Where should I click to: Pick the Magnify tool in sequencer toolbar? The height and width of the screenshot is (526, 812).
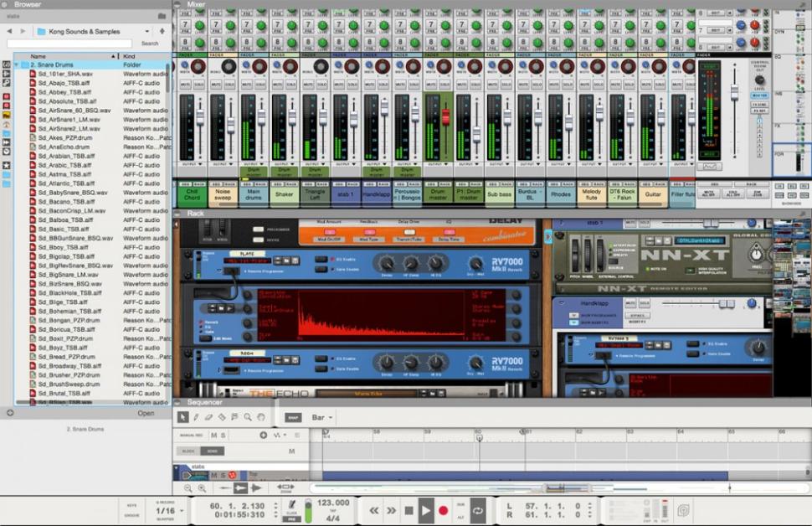click(x=248, y=417)
